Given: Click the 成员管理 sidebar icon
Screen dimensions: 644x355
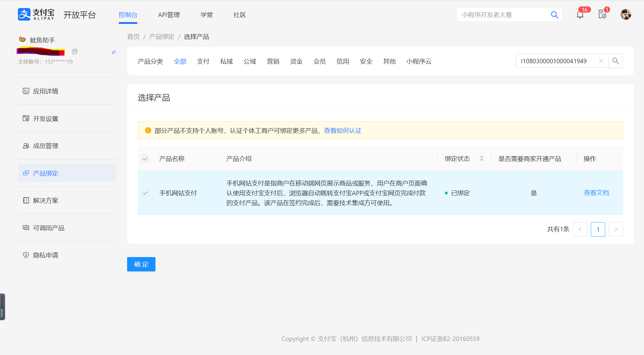Looking at the screenshot, I should click(26, 146).
